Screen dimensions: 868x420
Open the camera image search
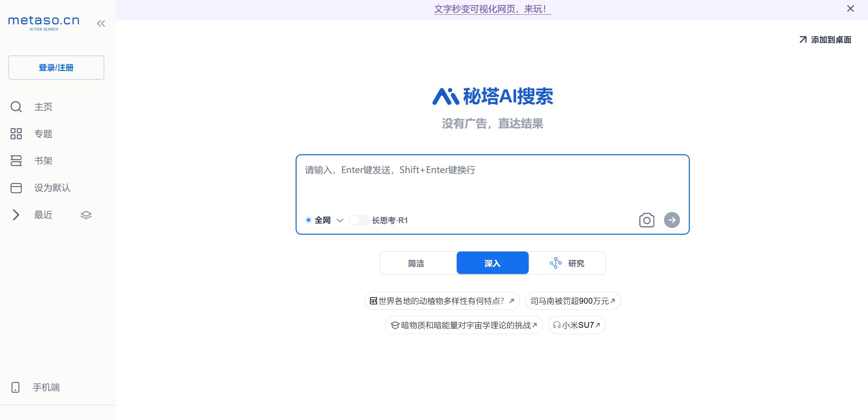click(x=646, y=220)
